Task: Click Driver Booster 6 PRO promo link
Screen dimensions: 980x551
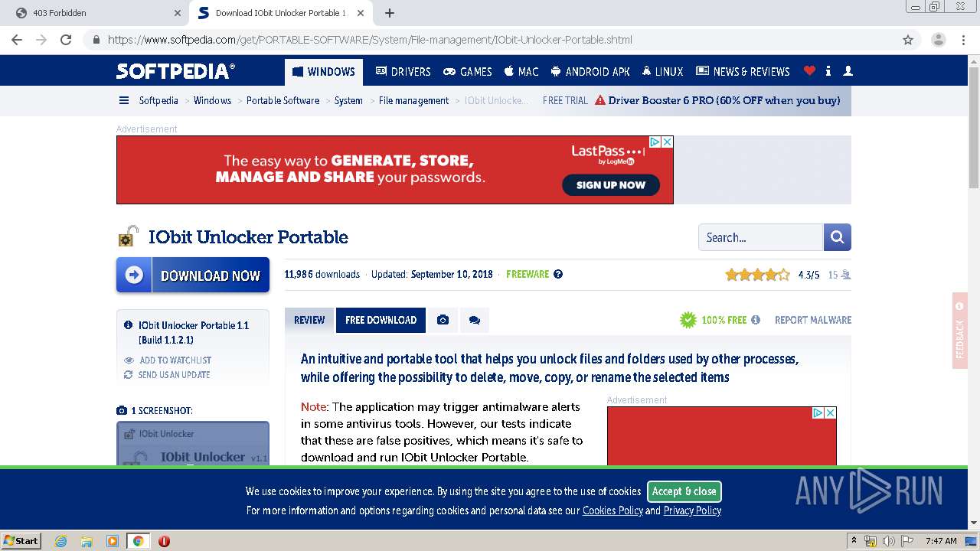Action: (x=724, y=100)
